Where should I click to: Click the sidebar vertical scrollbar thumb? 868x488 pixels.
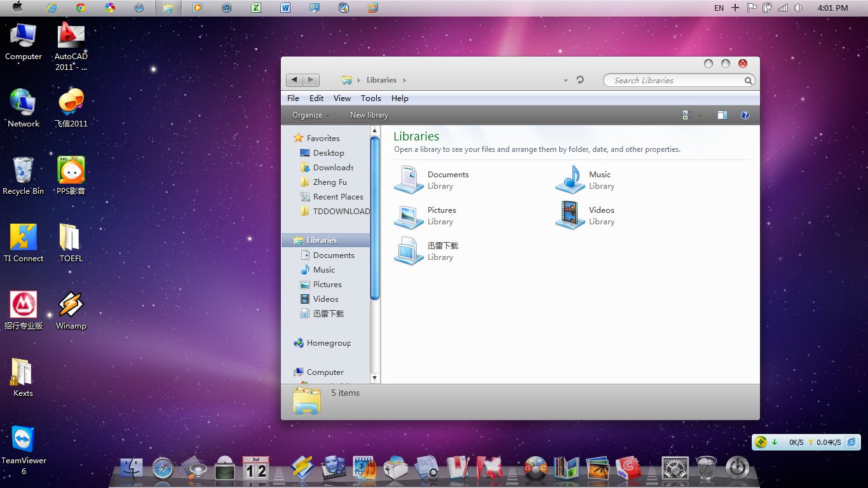375,218
